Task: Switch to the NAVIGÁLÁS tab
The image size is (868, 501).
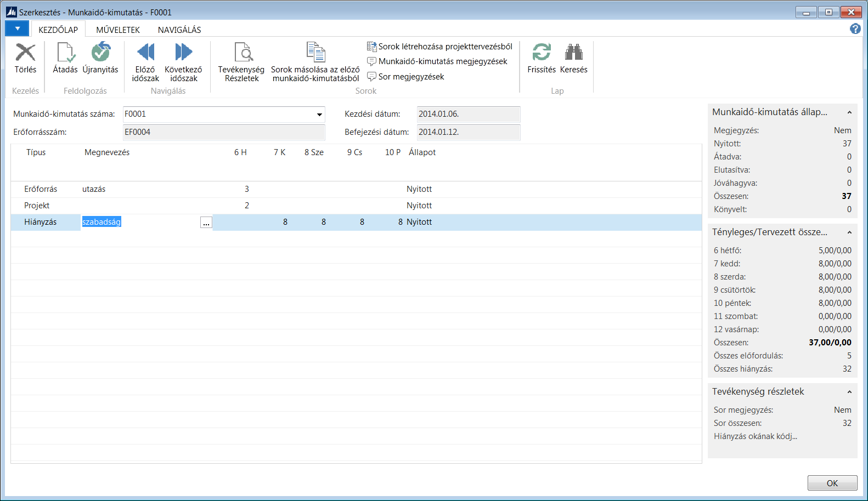Action: (179, 30)
